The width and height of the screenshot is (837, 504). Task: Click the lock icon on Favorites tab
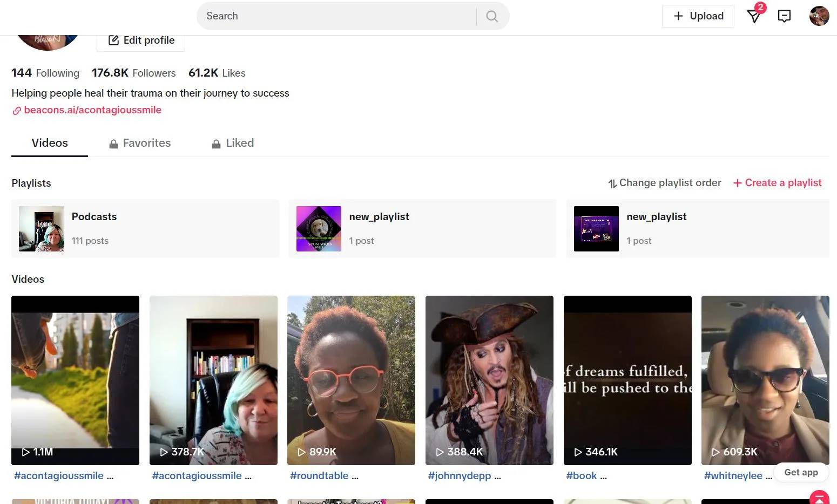[113, 144]
